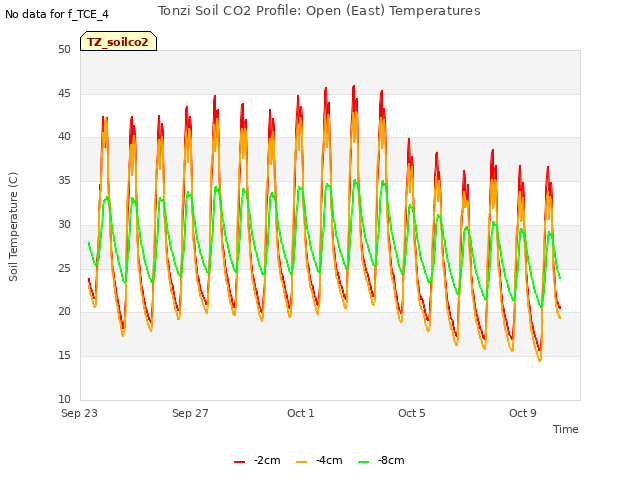Click the red -2cm legend color marker
The image size is (640, 480).
[x=240, y=462]
